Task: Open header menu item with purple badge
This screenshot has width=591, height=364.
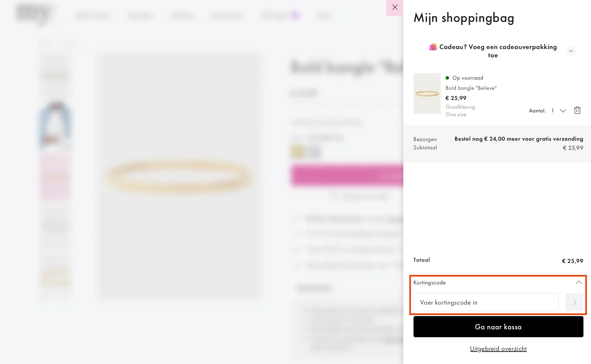Action: tap(280, 15)
